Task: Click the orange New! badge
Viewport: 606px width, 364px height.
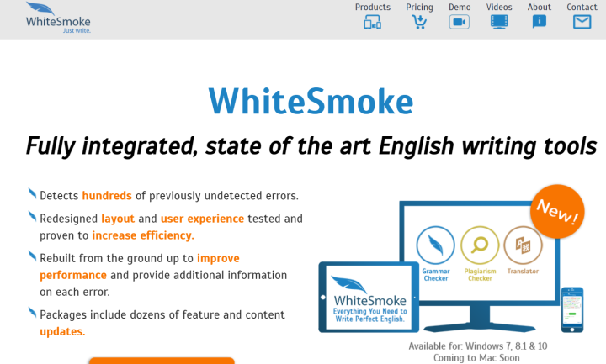Action: [557, 212]
